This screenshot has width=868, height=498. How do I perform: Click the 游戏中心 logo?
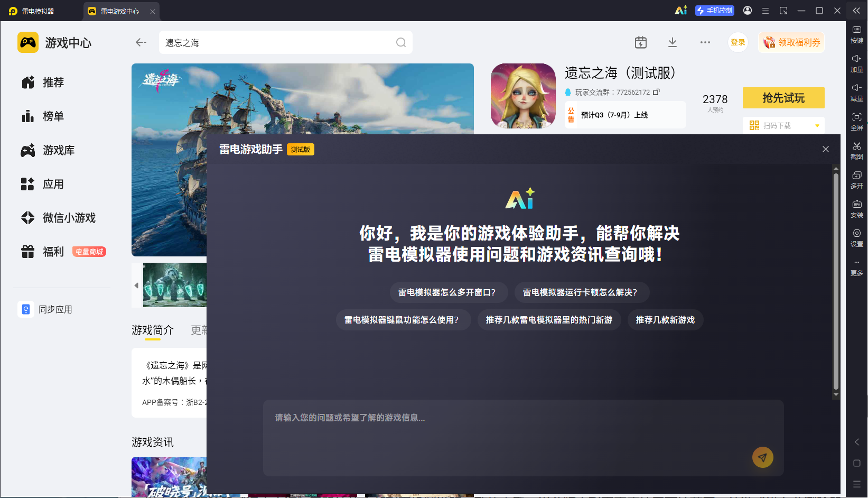click(x=54, y=42)
